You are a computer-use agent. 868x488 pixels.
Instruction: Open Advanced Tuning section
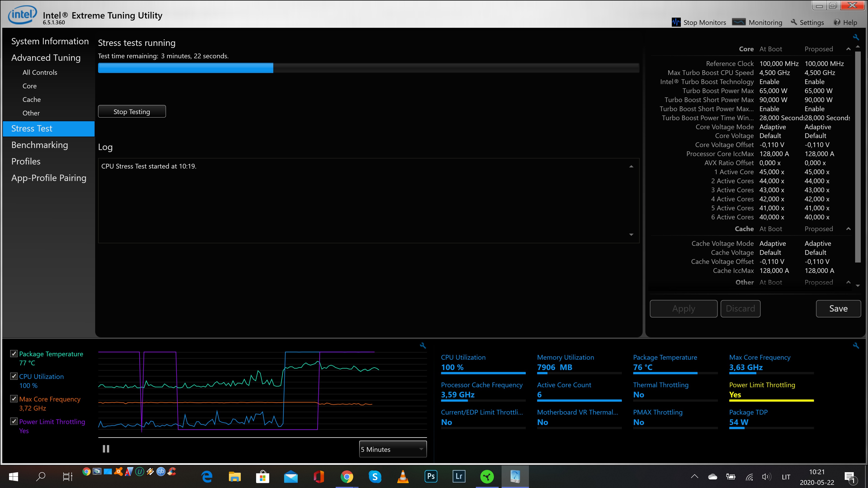pyautogui.click(x=46, y=58)
